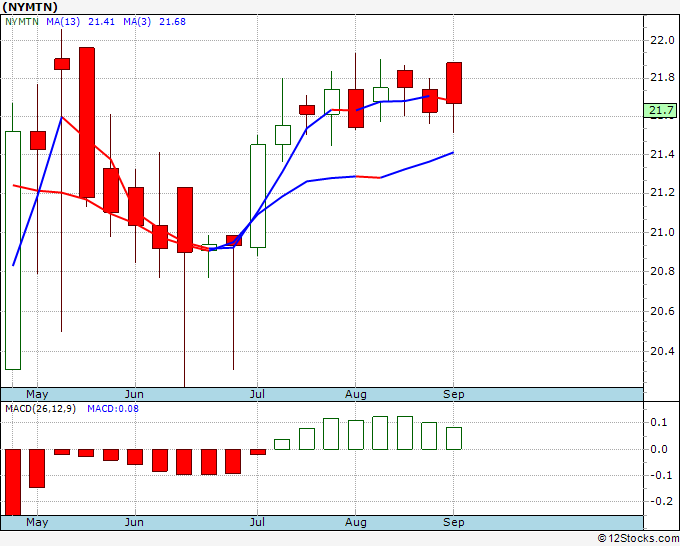
Task: Click the MA(3) value 21.68
Action: tap(173, 21)
